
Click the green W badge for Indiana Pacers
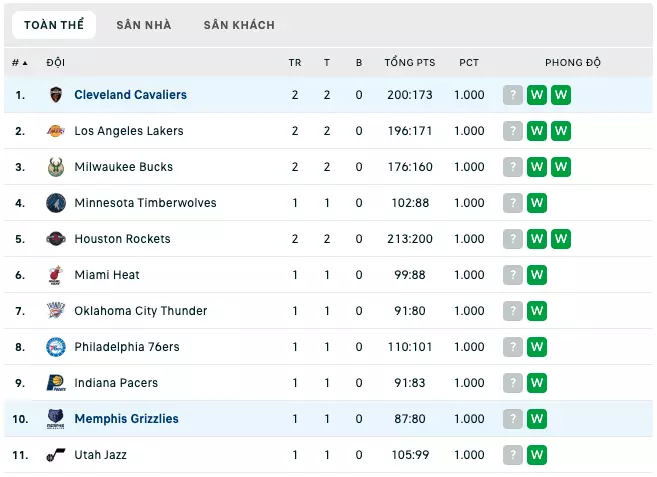537,383
